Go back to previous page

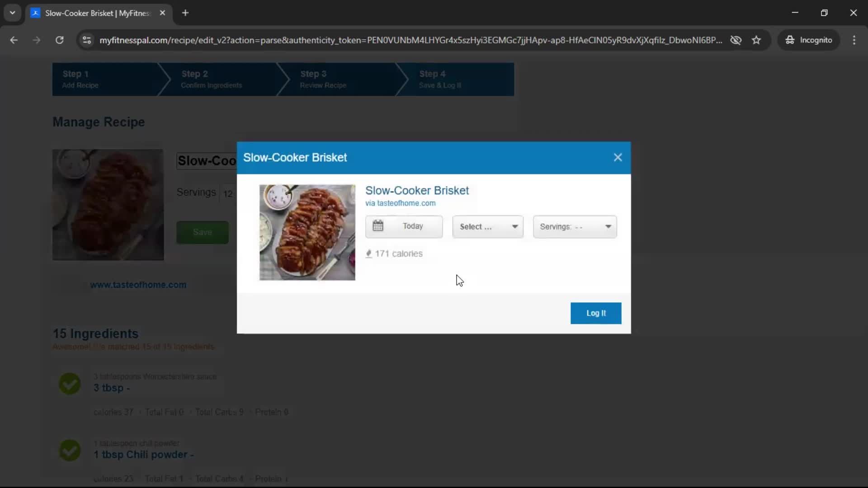(x=14, y=40)
